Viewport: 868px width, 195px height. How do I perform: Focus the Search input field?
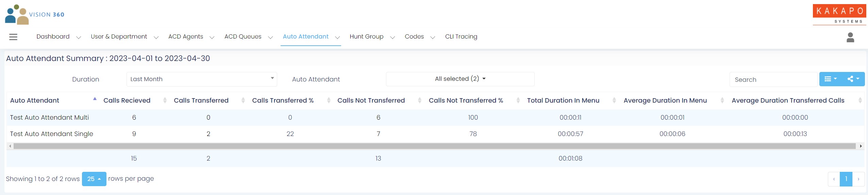pos(773,79)
